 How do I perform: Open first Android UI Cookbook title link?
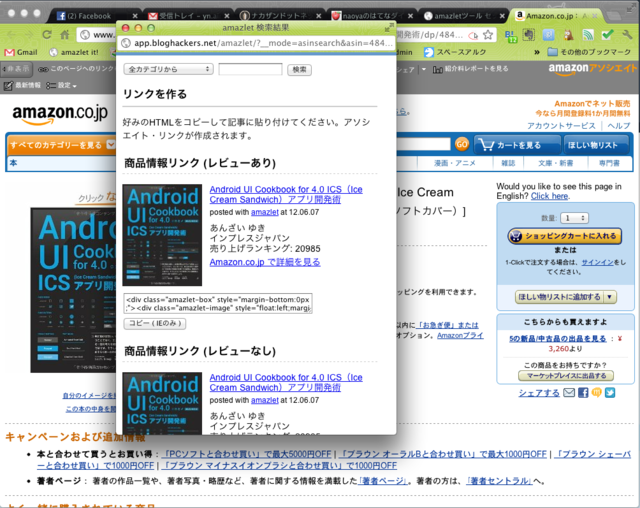click(286, 195)
